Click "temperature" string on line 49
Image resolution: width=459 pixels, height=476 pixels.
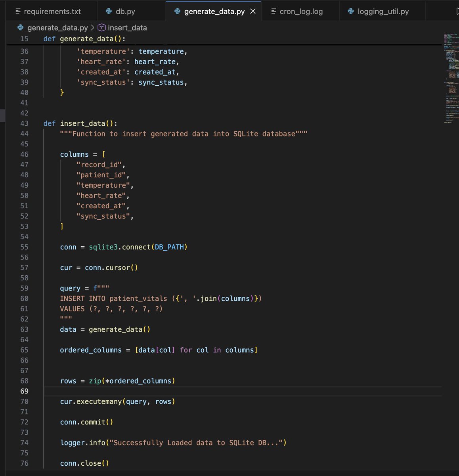(x=103, y=185)
